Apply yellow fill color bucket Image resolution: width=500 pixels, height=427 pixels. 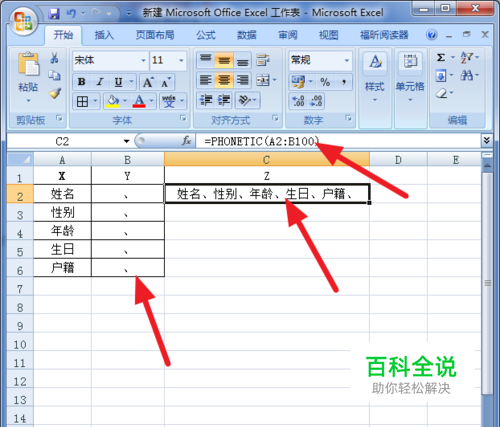(113, 101)
